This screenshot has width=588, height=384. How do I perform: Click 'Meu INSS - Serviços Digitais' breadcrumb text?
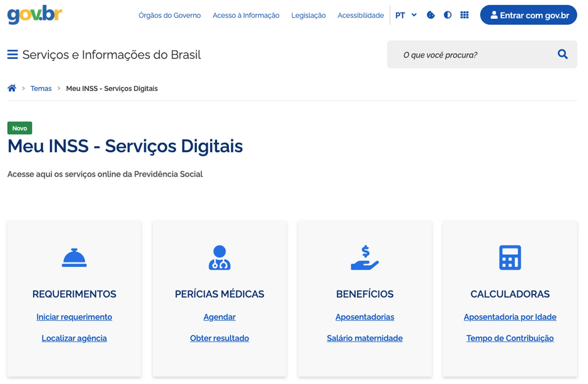[112, 88]
